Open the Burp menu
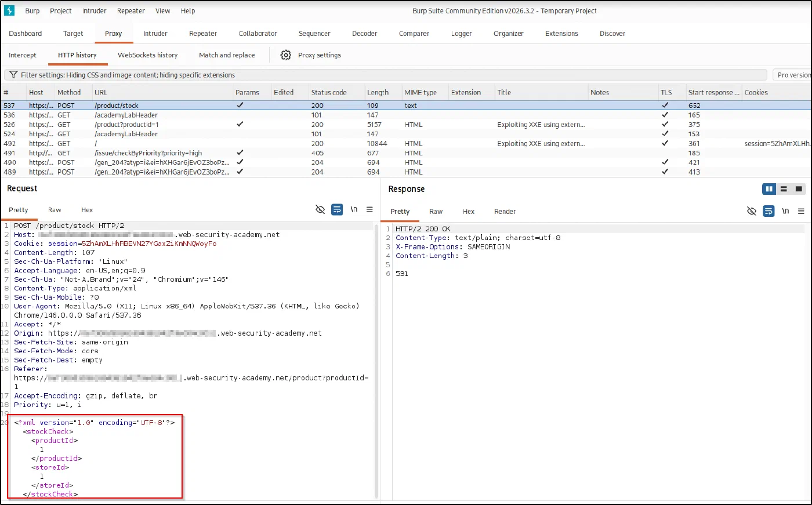 (x=32, y=10)
